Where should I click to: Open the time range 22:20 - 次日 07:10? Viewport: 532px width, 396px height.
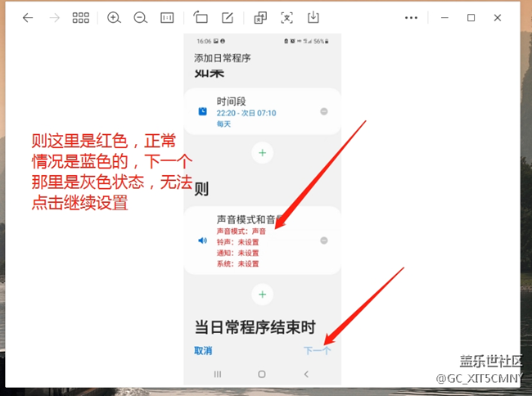tap(246, 113)
